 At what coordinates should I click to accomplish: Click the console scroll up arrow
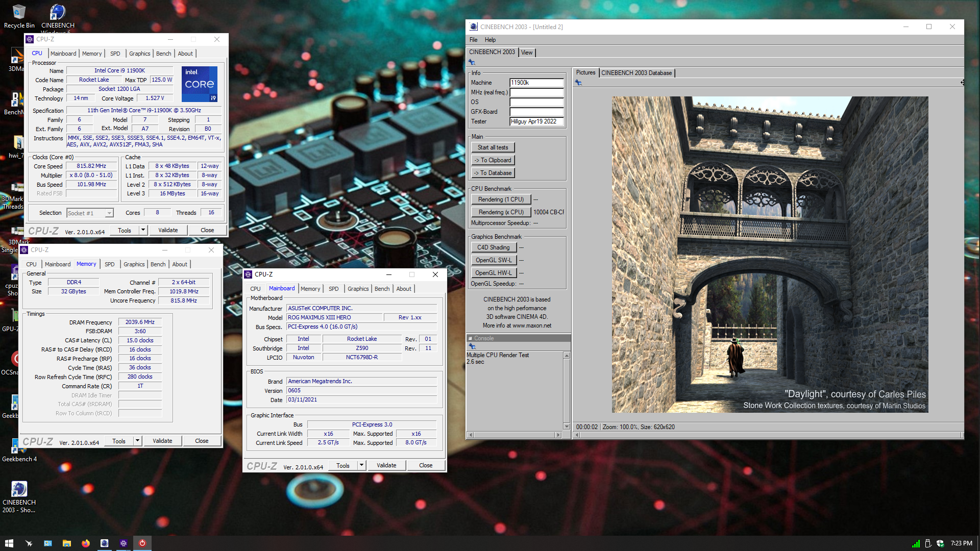567,355
